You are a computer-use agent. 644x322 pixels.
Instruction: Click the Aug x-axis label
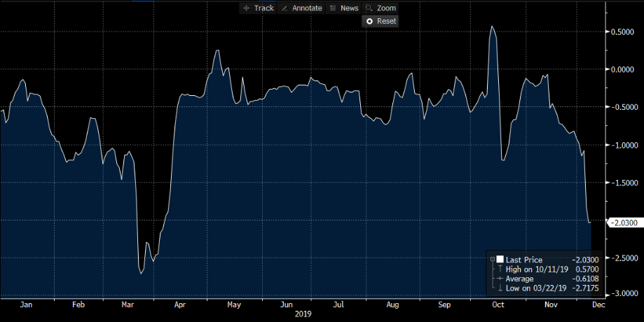[392, 304]
